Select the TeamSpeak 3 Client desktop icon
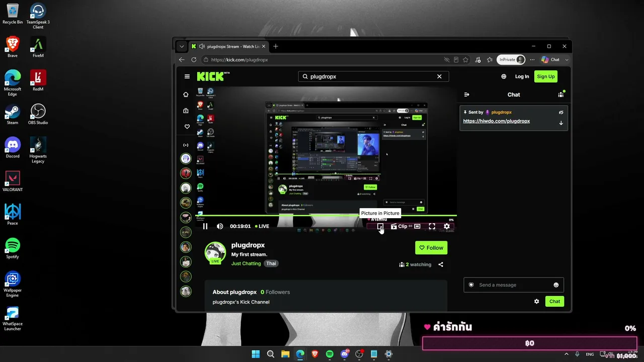Image resolution: width=644 pixels, height=362 pixels. pyautogui.click(x=38, y=16)
